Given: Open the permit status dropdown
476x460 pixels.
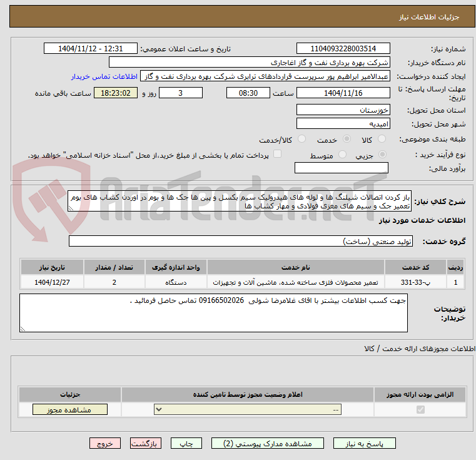Looking at the screenshot, I should [x=248, y=409].
